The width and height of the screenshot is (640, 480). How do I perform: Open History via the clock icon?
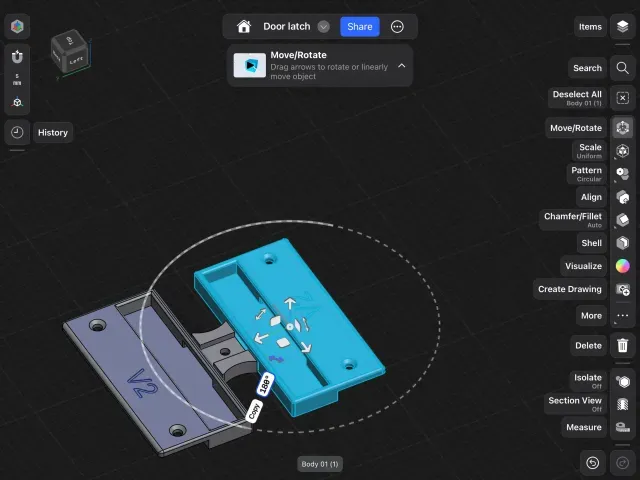pos(17,132)
